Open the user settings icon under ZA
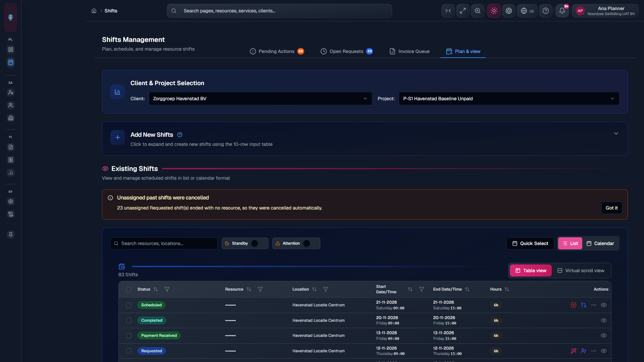The image size is (644, 362). click(x=11, y=93)
